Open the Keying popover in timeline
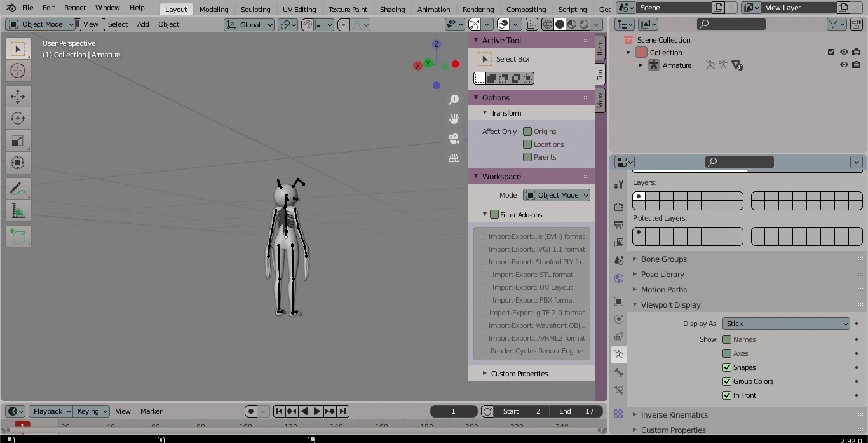The height and width of the screenshot is (443, 868). [x=92, y=411]
